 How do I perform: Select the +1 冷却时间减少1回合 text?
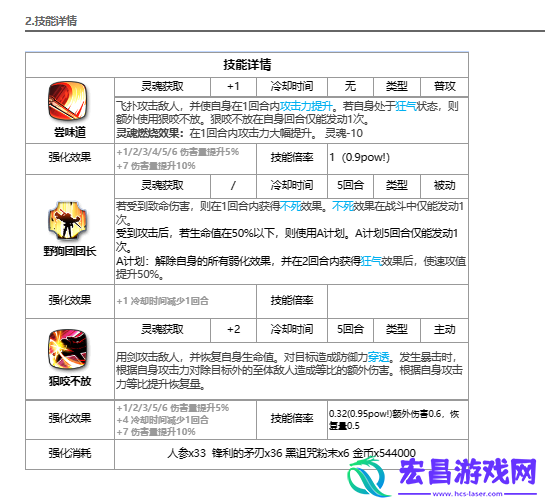(x=163, y=301)
